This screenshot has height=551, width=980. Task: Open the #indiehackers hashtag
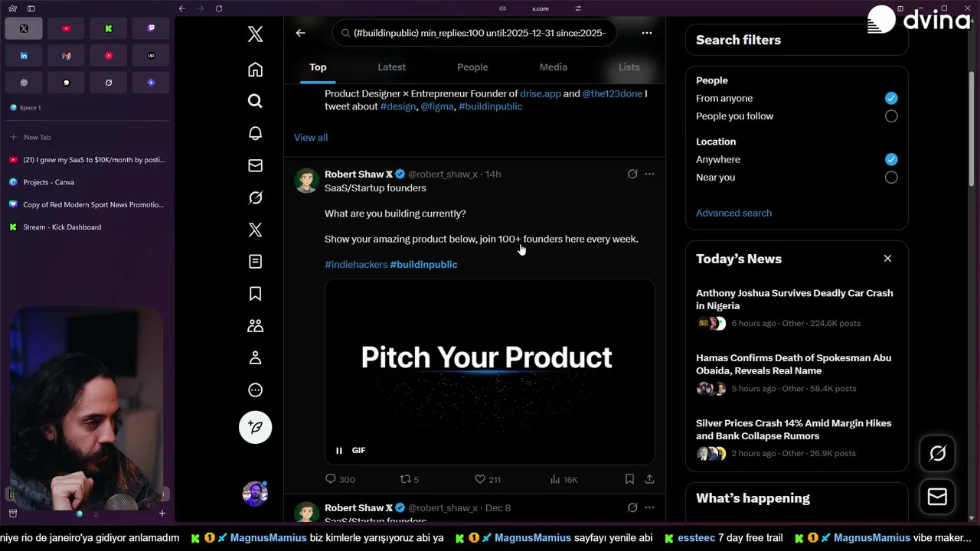click(x=356, y=264)
